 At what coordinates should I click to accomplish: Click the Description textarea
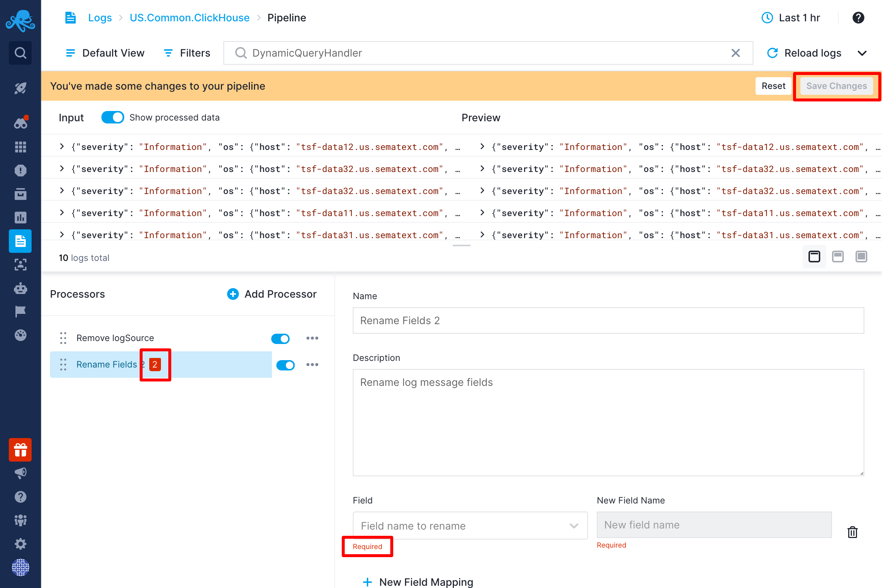tap(608, 423)
